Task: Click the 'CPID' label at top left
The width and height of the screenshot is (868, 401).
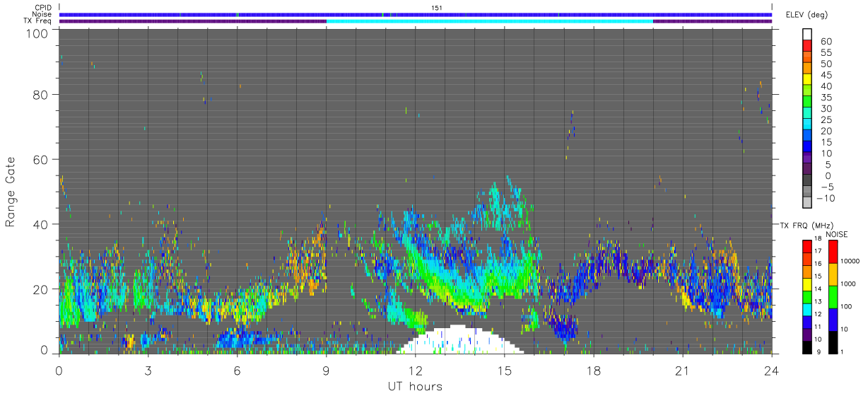Action: coord(43,7)
